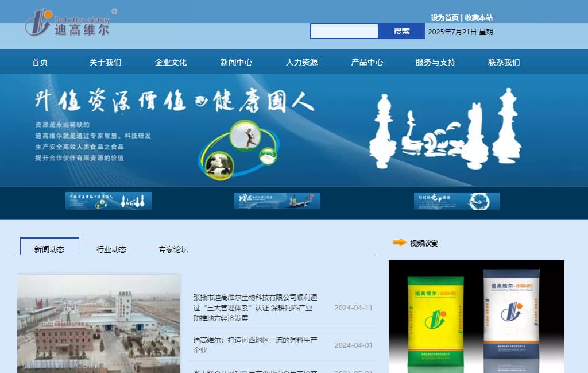Select the chess pieces banner thumbnail
The height and width of the screenshot is (373, 588).
coord(109,201)
